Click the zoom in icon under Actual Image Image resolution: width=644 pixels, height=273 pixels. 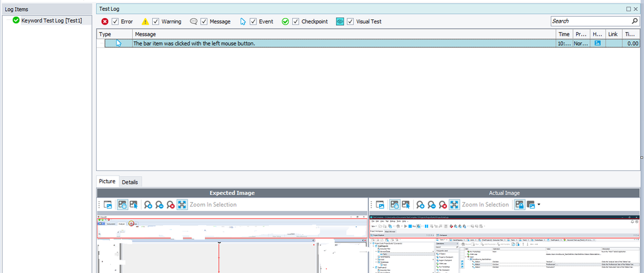[x=420, y=205]
